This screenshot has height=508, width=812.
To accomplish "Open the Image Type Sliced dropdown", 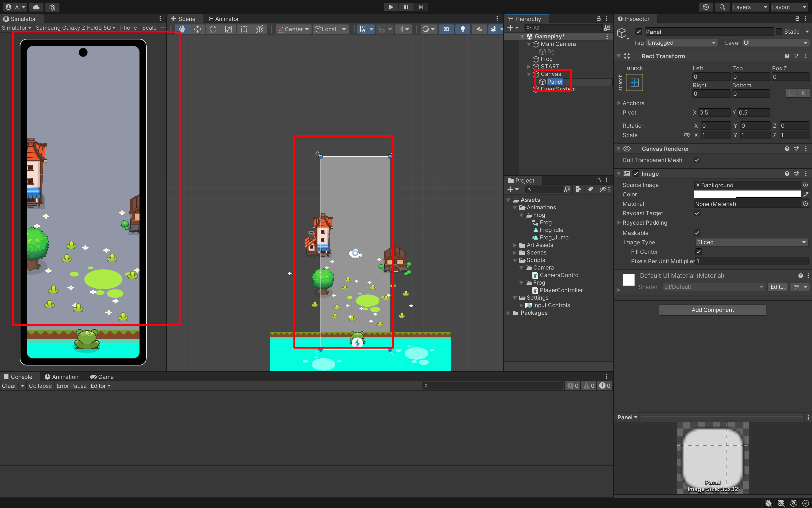I will pos(752,242).
